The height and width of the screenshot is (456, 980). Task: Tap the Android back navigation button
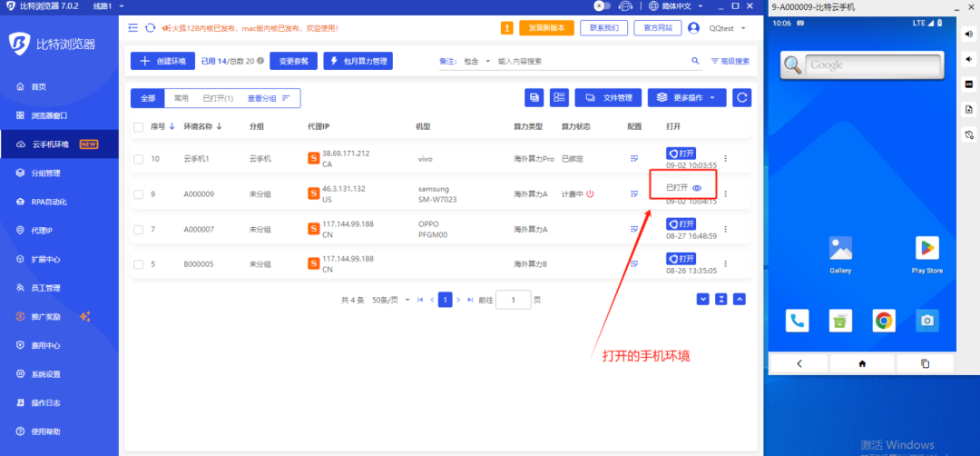click(799, 363)
